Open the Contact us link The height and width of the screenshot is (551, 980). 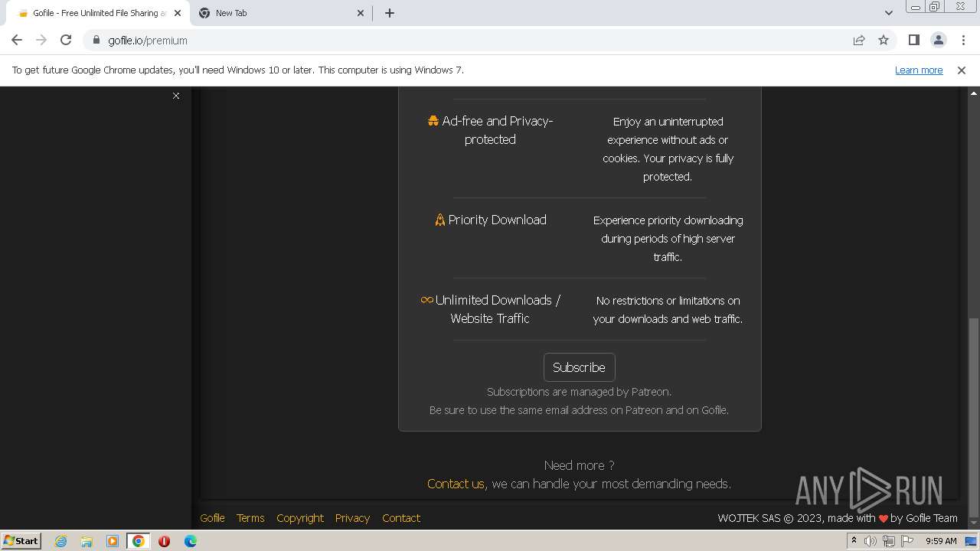coord(456,484)
